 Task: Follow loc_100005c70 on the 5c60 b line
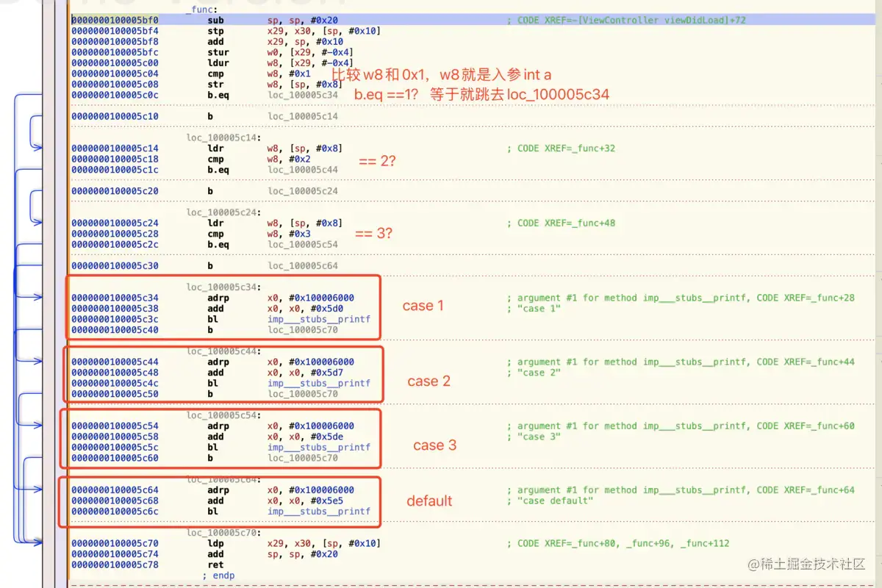point(303,458)
